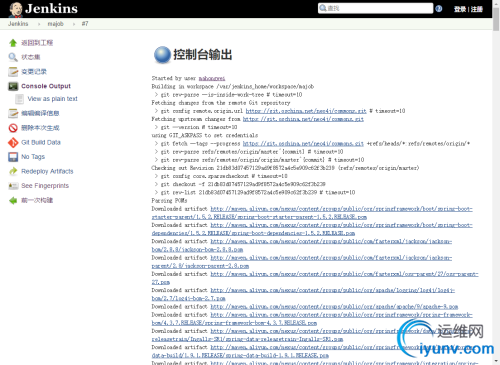The image size is (500, 365).
Task: Click the green up-arrow back-to-project icon
Action: pos(13,43)
